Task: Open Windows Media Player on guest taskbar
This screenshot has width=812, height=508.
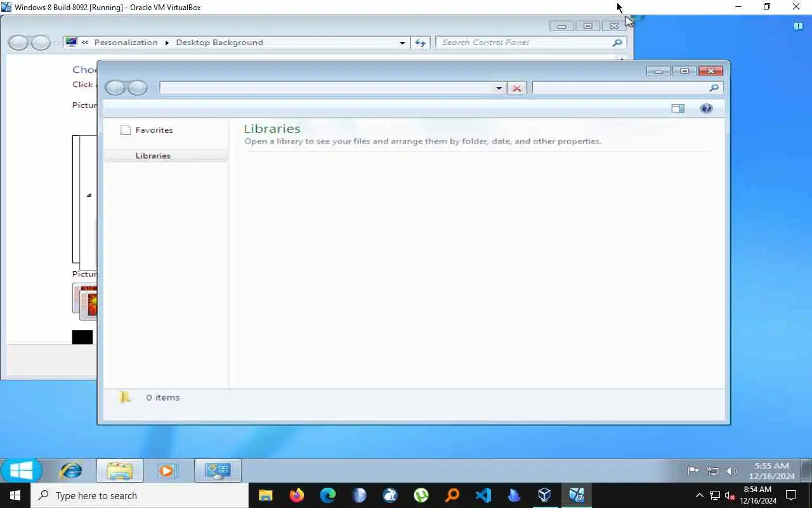Action: coord(167,471)
